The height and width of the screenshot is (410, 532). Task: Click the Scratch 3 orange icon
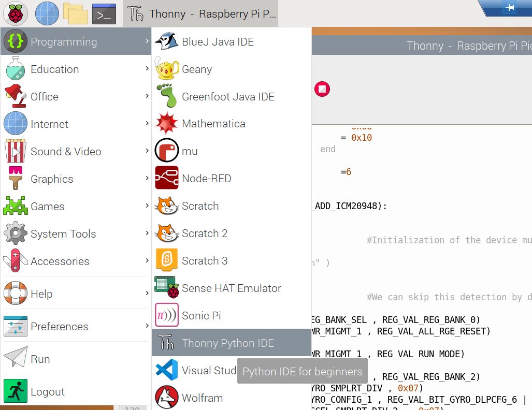tap(167, 260)
